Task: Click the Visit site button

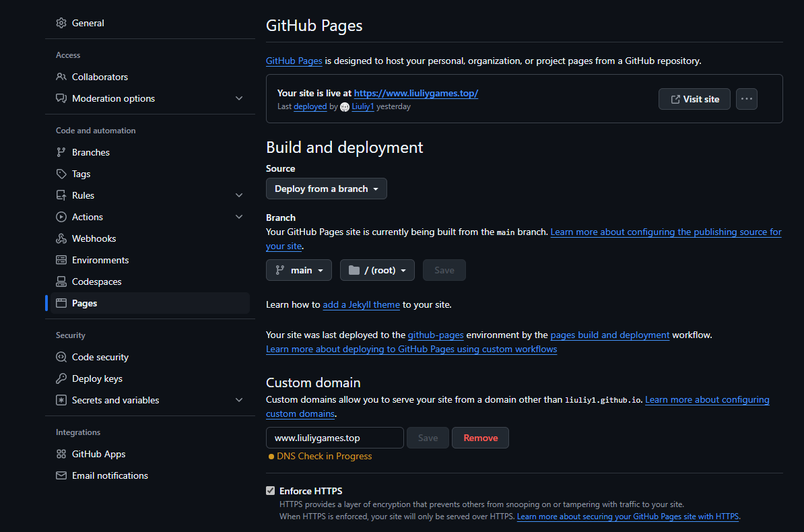Action: coord(694,99)
